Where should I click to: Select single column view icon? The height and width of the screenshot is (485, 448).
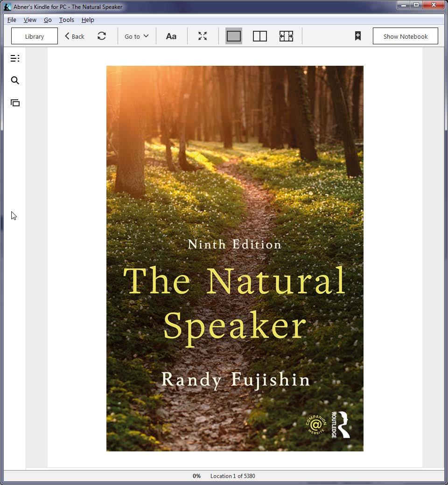tap(234, 36)
